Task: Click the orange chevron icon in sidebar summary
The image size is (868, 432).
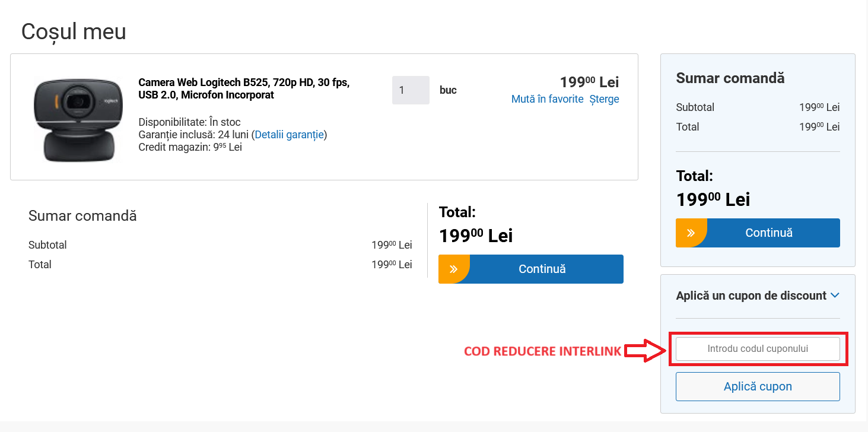Action: pos(691,233)
